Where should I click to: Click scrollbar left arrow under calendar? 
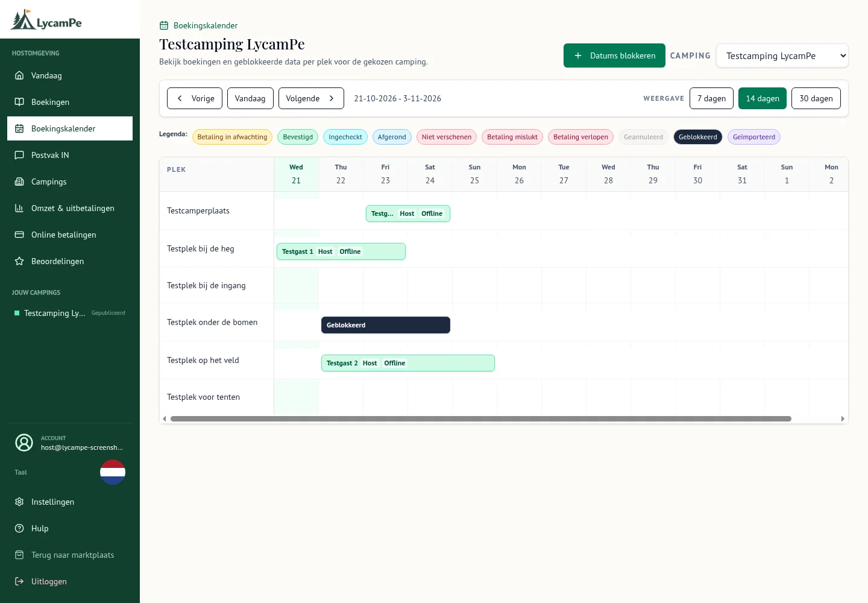click(x=165, y=418)
